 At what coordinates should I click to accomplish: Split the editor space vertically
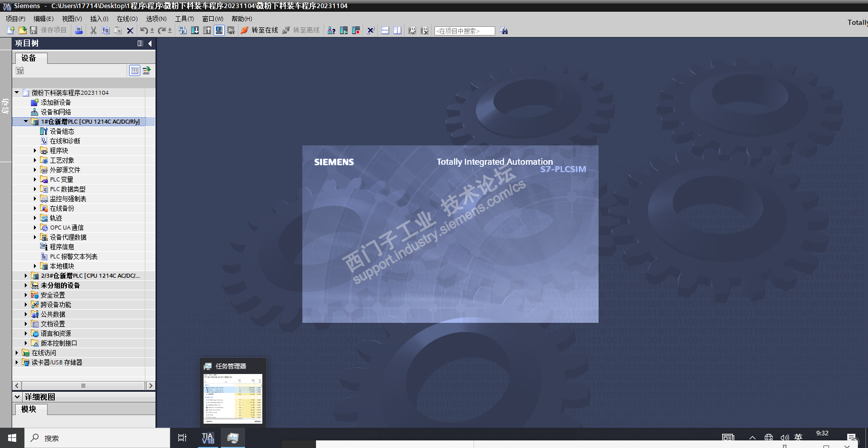tap(398, 30)
